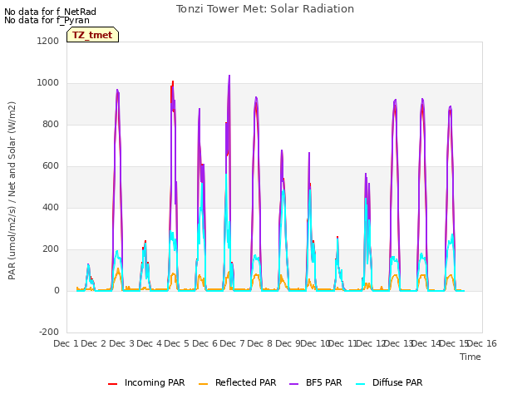The width and height of the screenshot is (532, 399).
Task: Click the 200 y-axis tick label
Action: [x=51, y=249]
